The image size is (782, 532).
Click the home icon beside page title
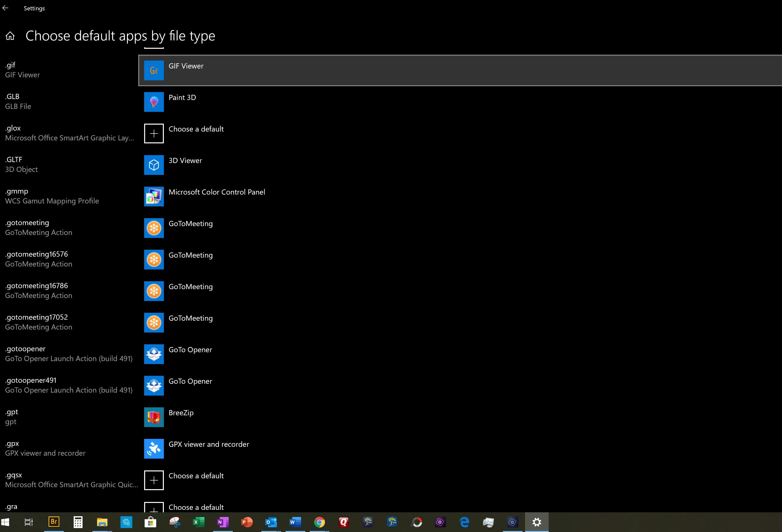coord(10,36)
